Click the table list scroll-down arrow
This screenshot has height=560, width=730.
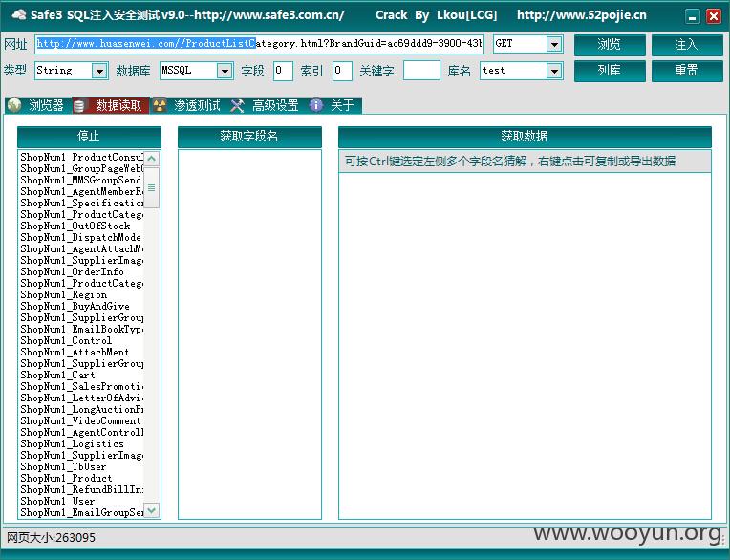[152, 510]
